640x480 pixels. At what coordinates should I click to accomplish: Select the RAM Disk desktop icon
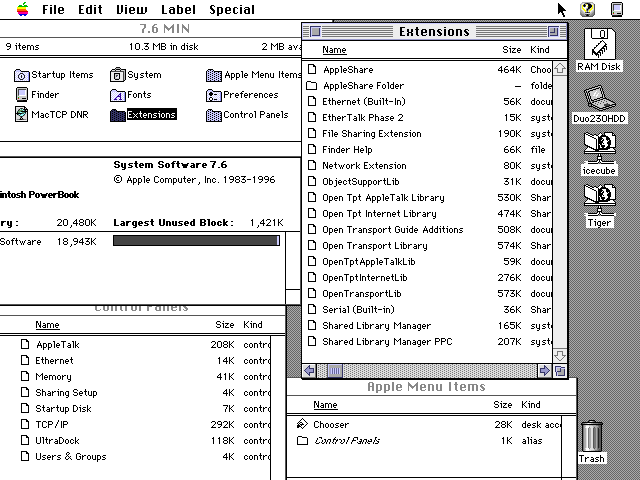[599, 44]
